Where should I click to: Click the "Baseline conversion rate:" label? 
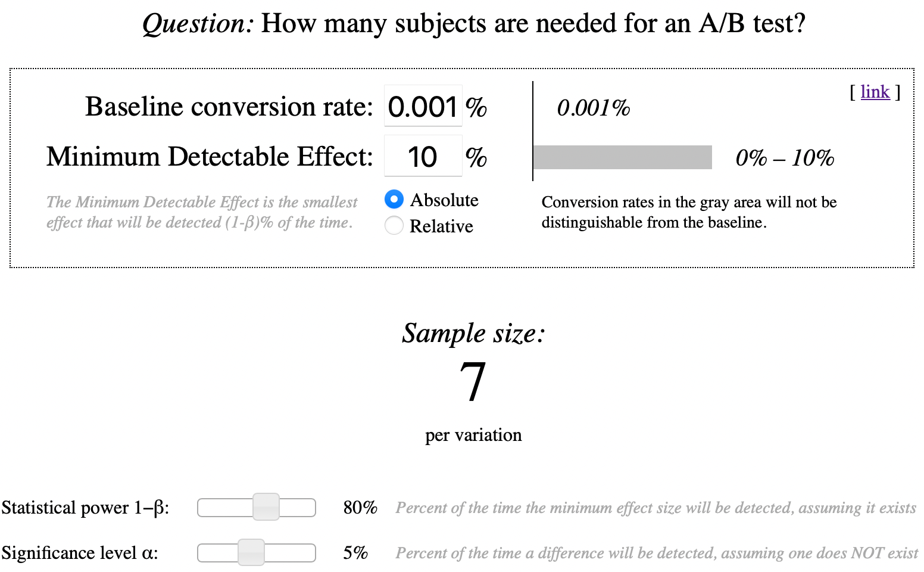229,107
